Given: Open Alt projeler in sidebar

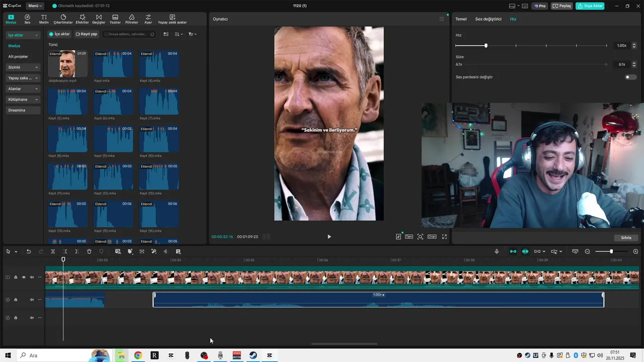Looking at the screenshot, I should [x=18, y=56].
